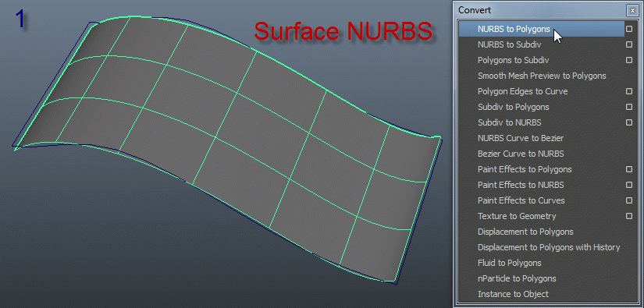This screenshot has height=308, width=644.
Task: Choose Bezier Curve to NURBS
Action: point(541,154)
